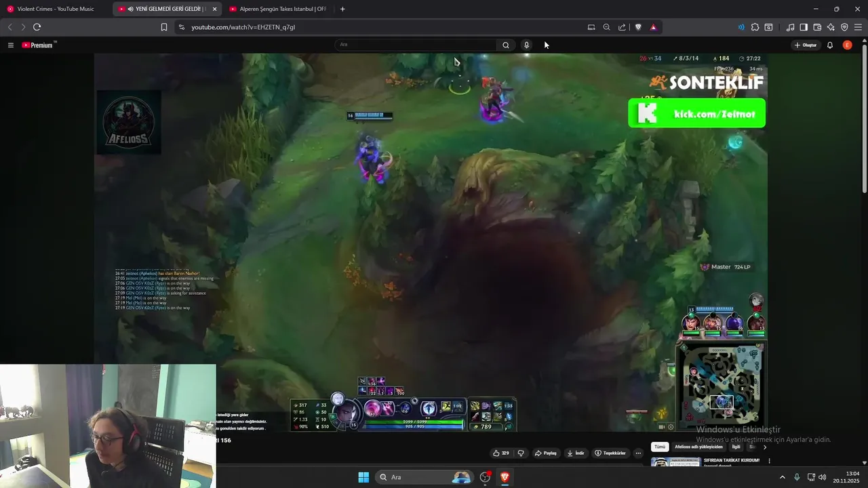Image resolution: width=868 pixels, height=488 pixels.
Task: Click the YouTube search magnifier button
Action: click(506, 45)
